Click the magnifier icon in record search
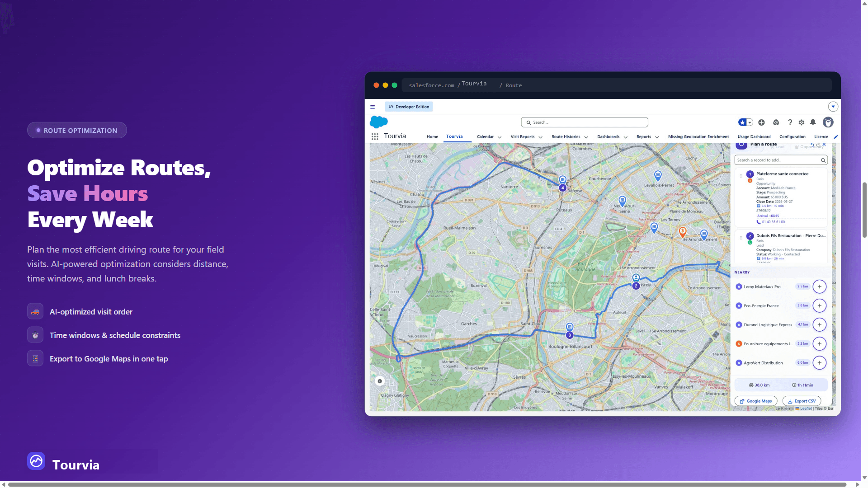This screenshot has width=868, height=488. point(823,160)
